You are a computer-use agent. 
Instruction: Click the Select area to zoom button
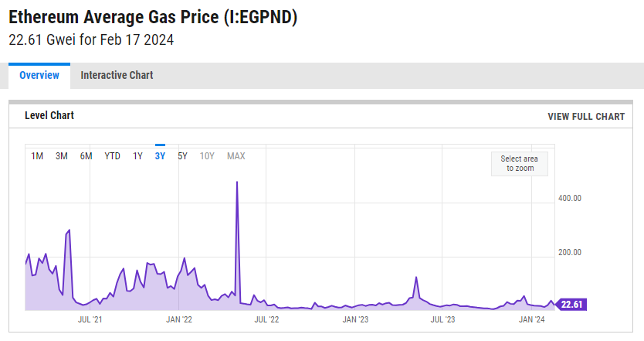tap(520, 163)
